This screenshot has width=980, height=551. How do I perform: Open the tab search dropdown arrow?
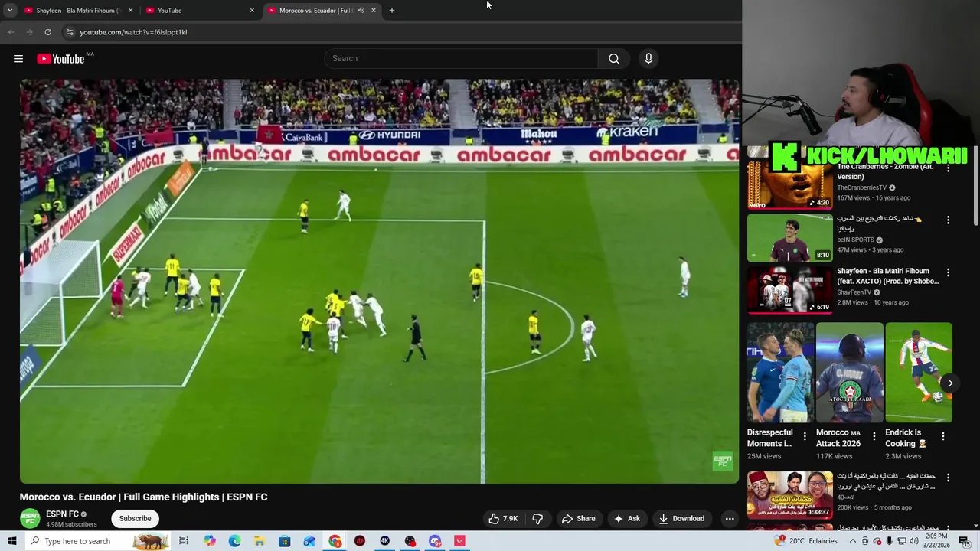(10, 11)
